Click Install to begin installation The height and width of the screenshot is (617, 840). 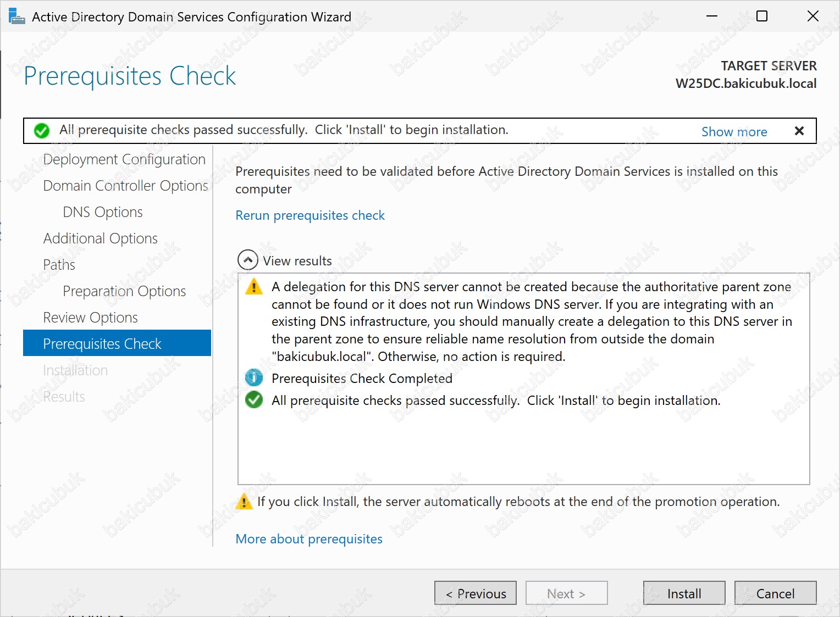[684, 593]
